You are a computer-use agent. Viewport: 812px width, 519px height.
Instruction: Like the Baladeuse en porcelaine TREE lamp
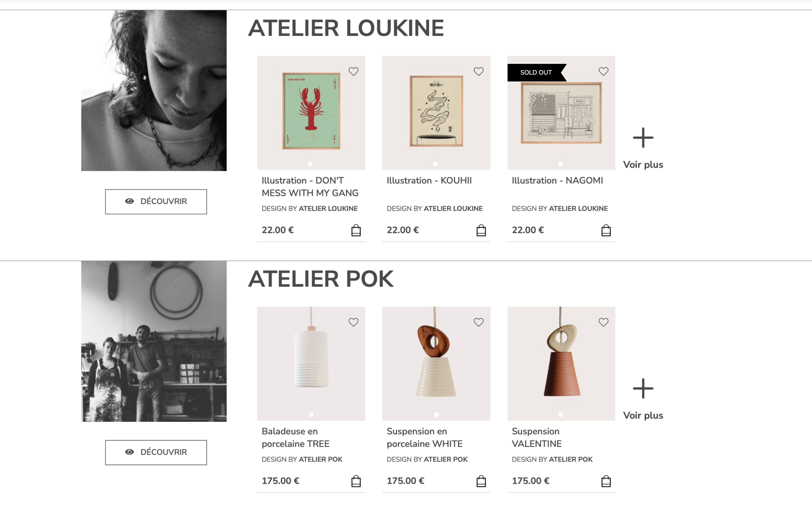coord(353,322)
